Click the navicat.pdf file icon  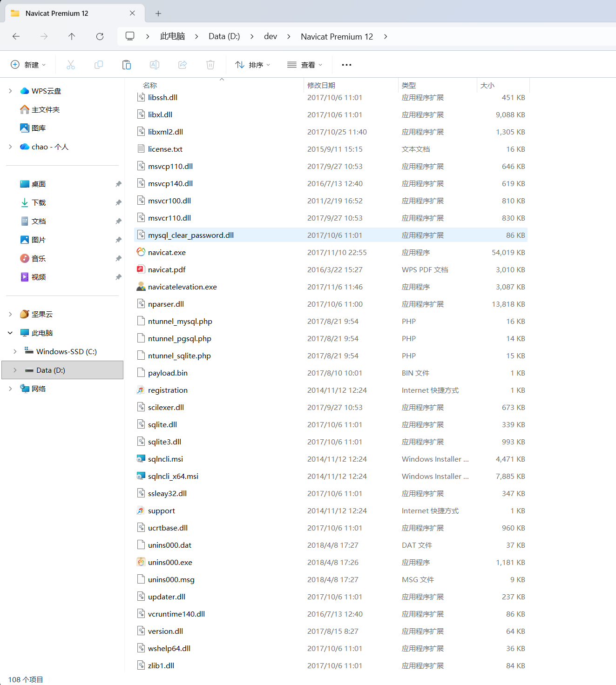point(141,269)
